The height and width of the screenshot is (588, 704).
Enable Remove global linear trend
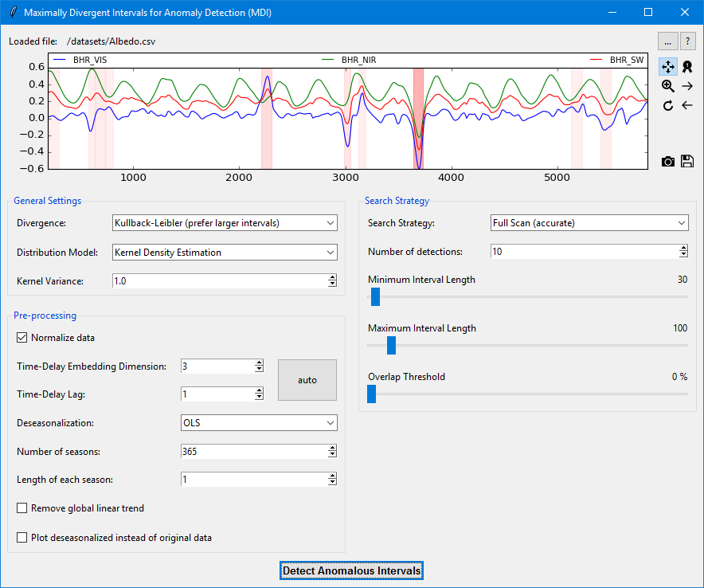coord(22,508)
